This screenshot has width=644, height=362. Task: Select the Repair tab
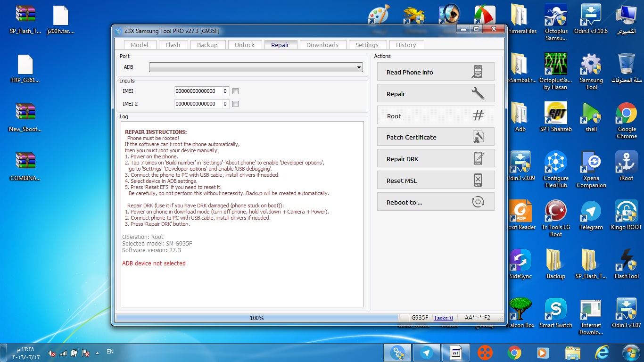point(280,45)
